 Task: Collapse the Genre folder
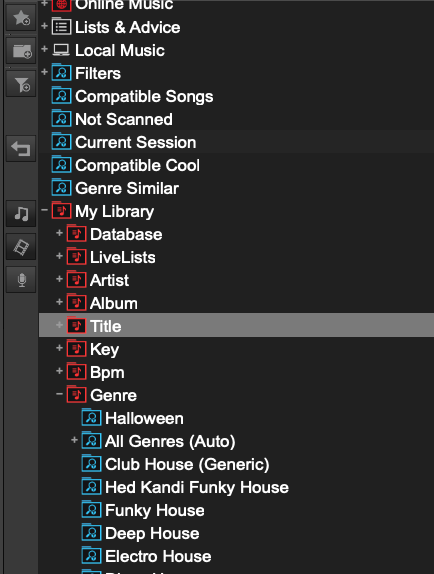coord(59,394)
